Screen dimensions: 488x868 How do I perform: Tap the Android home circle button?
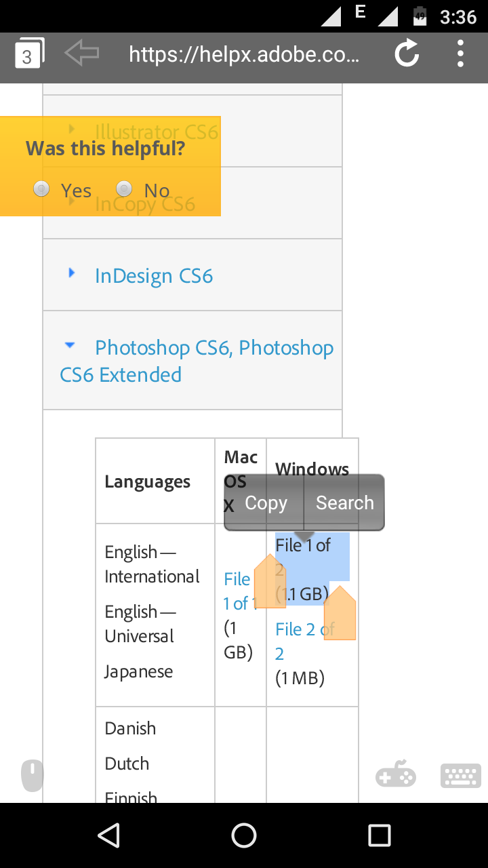[244, 835]
